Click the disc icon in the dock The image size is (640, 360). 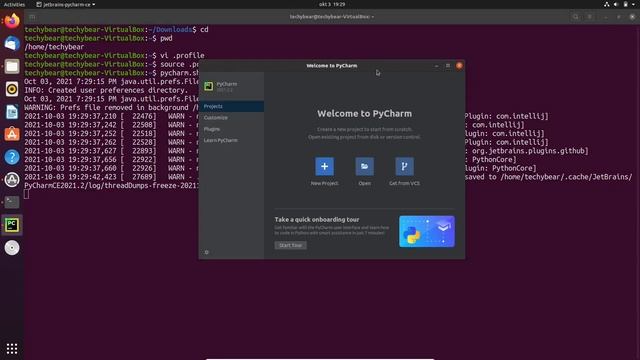(x=12, y=248)
